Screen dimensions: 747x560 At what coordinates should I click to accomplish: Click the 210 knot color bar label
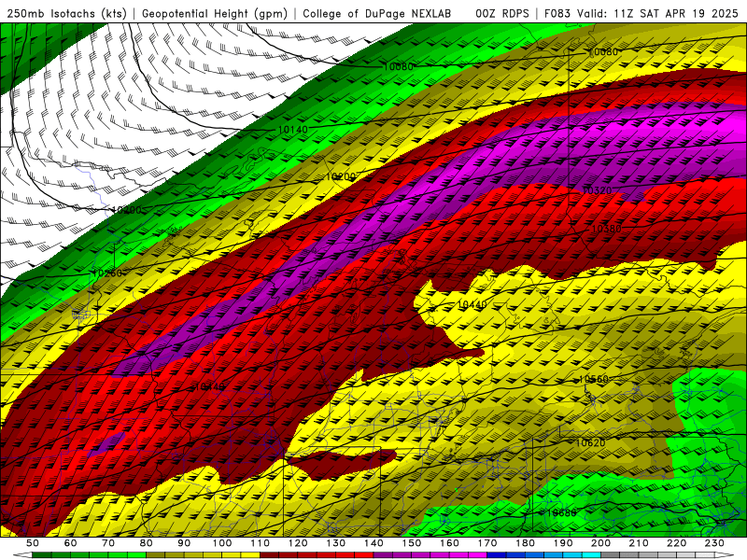coord(639,543)
